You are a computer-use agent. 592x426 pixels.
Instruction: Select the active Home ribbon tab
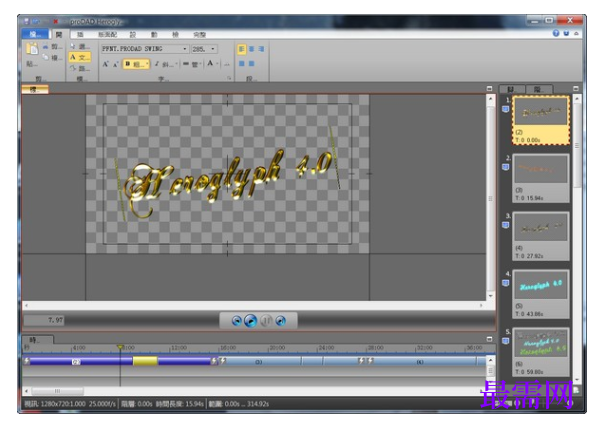click(x=59, y=35)
